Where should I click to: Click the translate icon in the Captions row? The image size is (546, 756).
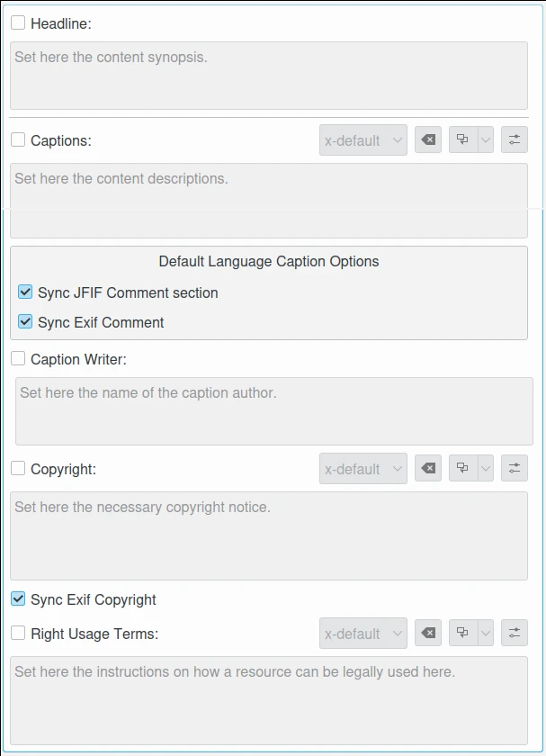point(462,140)
